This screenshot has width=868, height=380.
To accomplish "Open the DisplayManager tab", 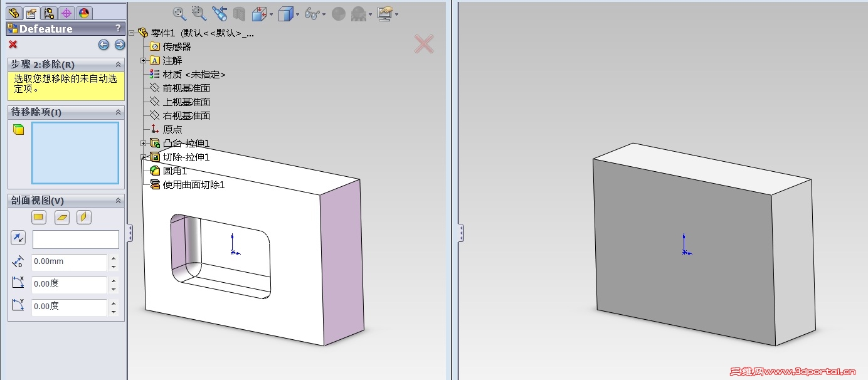I will 83,13.
